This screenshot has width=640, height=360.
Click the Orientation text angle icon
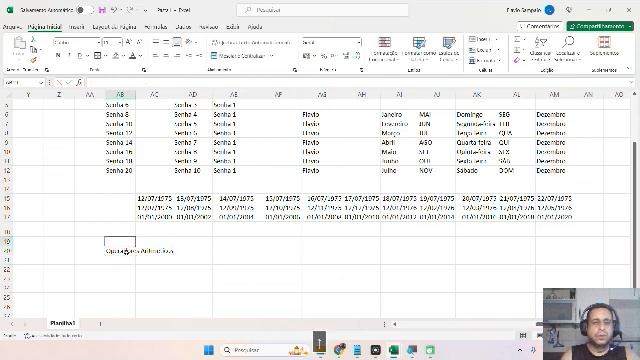(x=189, y=42)
